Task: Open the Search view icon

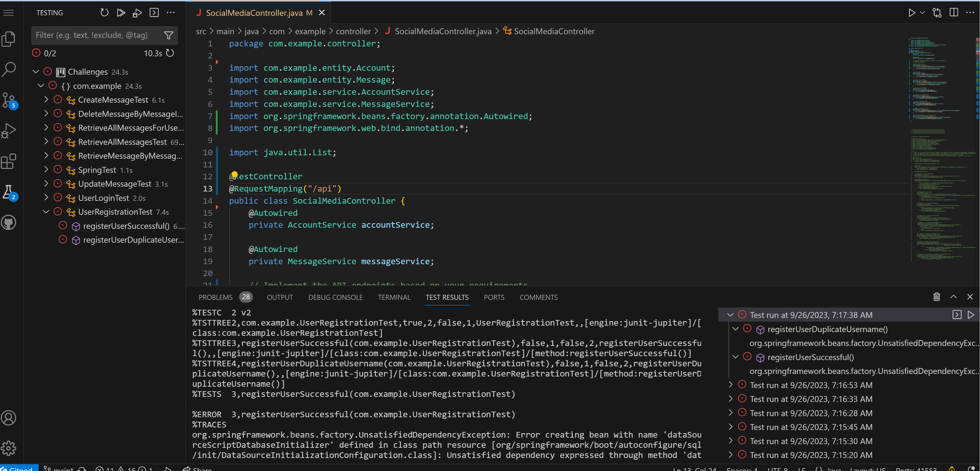Action: click(9, 69)
